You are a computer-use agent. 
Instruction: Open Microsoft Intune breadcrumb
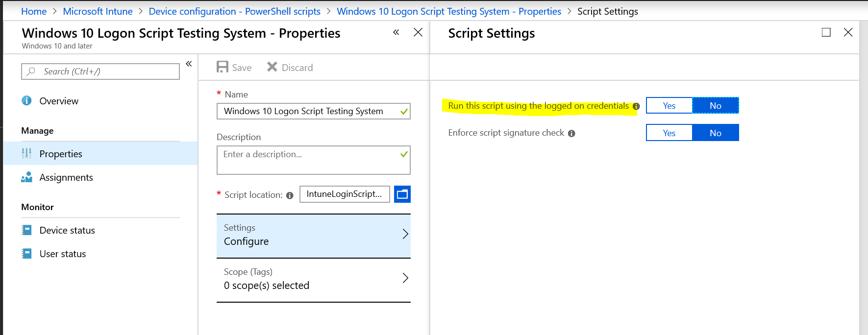[98, 11]
